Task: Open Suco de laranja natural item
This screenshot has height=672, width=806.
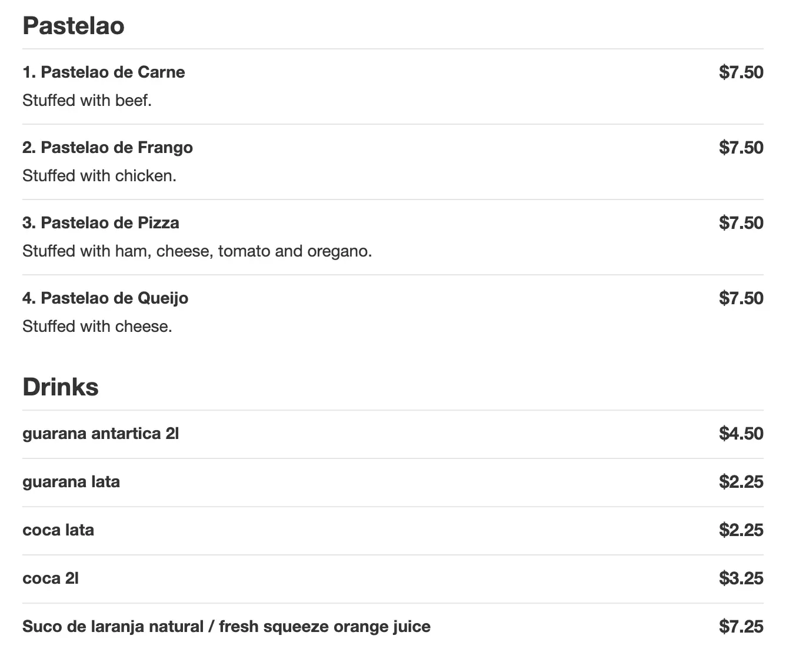Action: pos(227,627)
